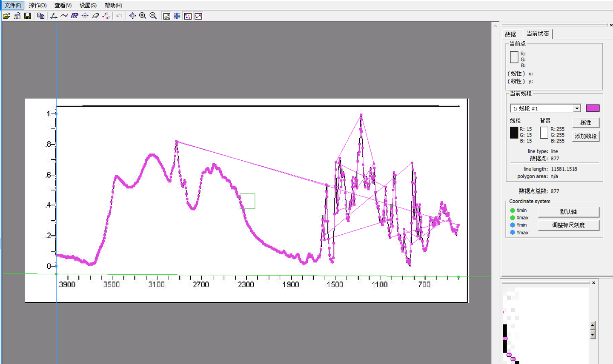
Task: Click the green Xmax indicator
Action: [513, 218]
